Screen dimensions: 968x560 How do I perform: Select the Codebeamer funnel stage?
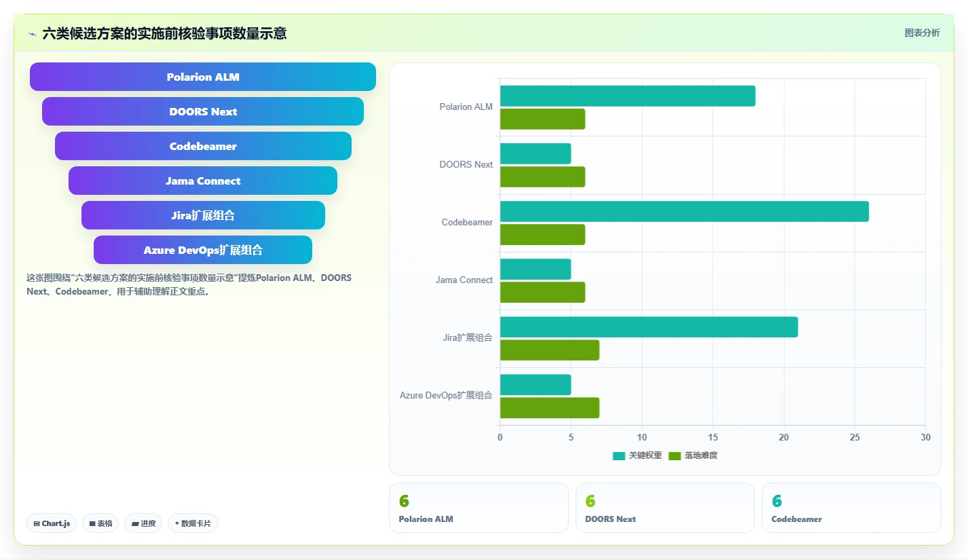(x=203, y=146)
